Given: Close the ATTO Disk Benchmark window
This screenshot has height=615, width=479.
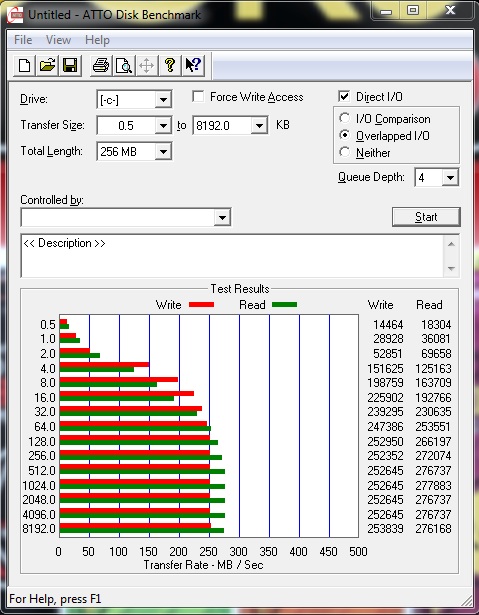Looking at the screenshot, I should pos(450,11).
